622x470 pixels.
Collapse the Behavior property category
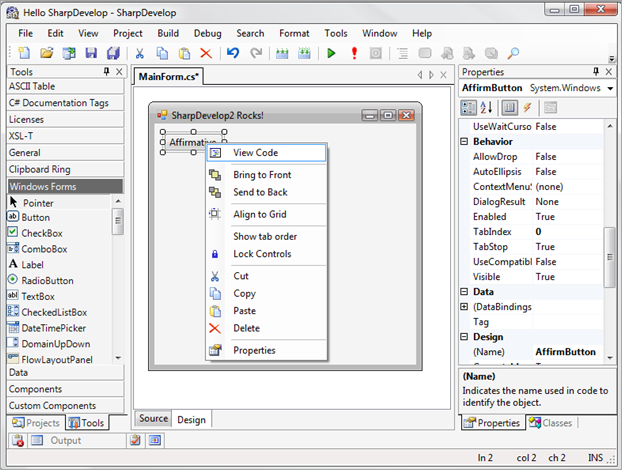coord(465,142)
